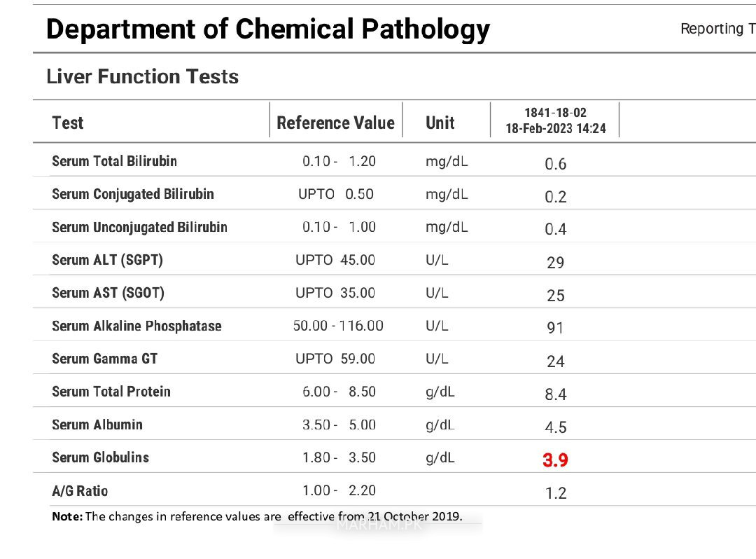Select the Serum Conjugated Bilirubin row label
756x559 pixels.
132,194
